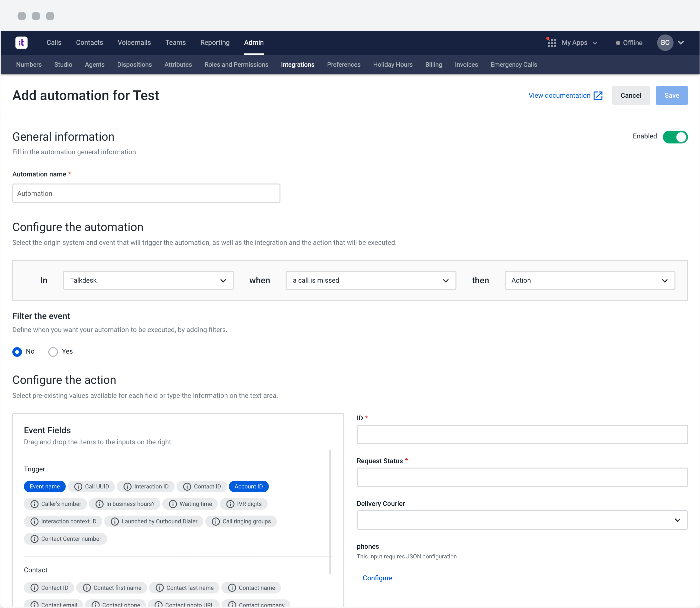Open Configure link for phones JSON
Screen dimensions: 700x608
pyautogui.click(x=377, y=578)
